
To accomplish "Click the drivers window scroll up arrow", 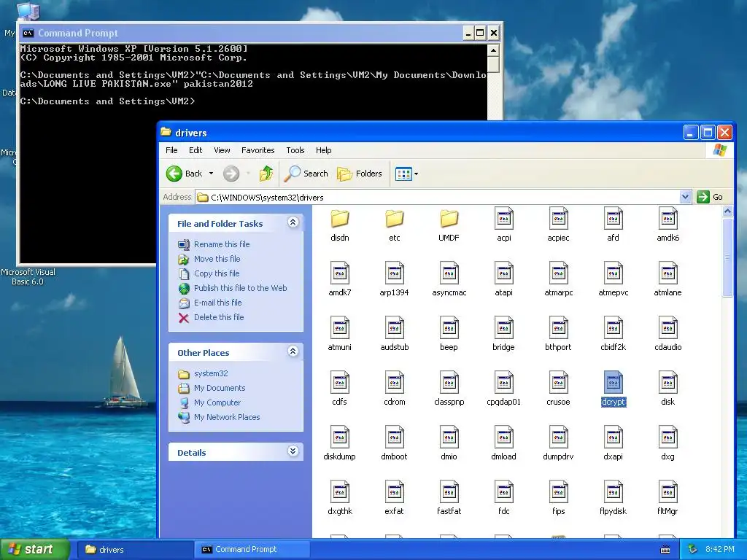I will [x=727, y=211].
